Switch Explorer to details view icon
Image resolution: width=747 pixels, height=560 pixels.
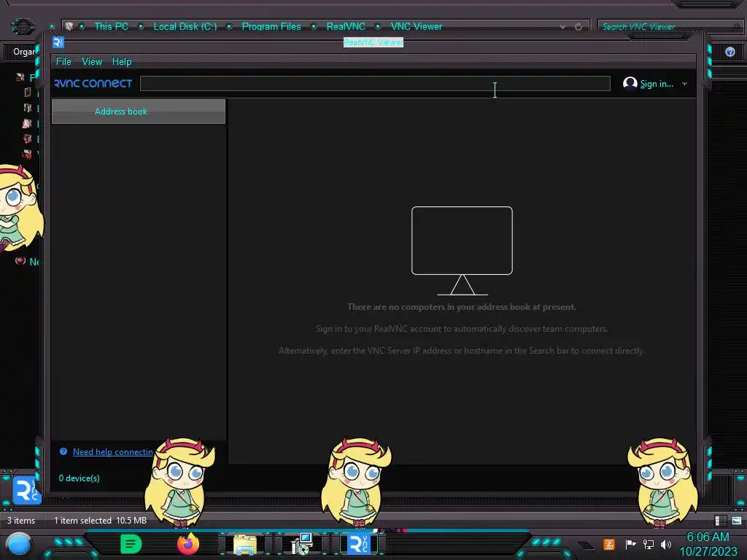click(720, 521)
